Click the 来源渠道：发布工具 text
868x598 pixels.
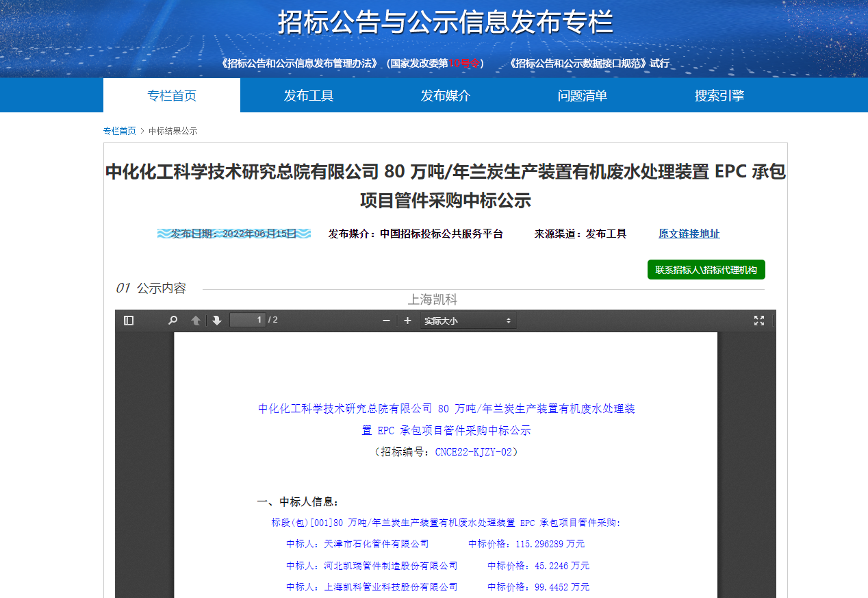point(580,234)
